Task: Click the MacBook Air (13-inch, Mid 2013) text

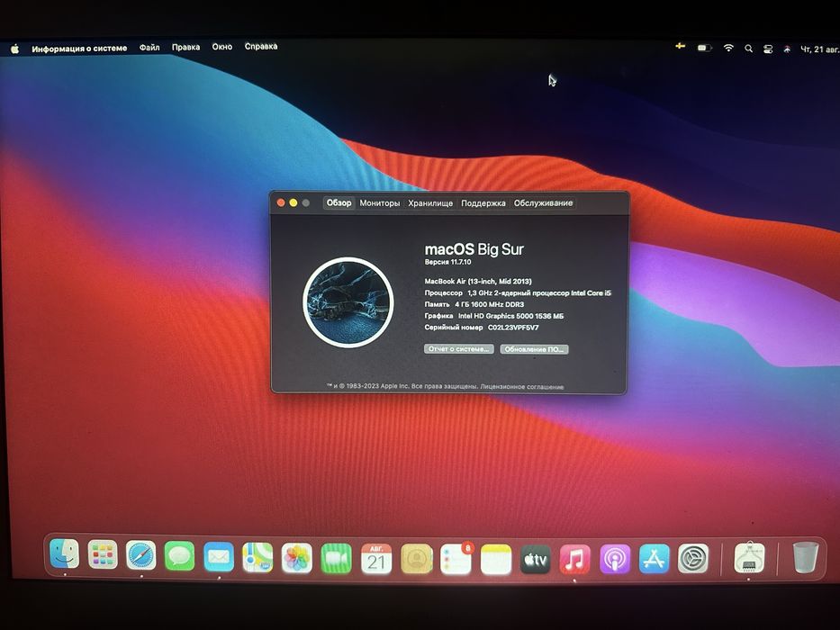Action: click(478, 281)
